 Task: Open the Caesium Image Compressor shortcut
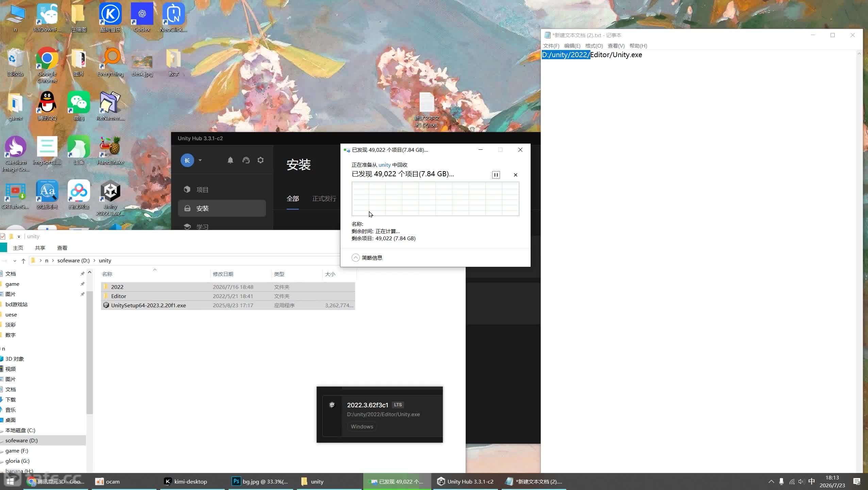tap(16, 154)
